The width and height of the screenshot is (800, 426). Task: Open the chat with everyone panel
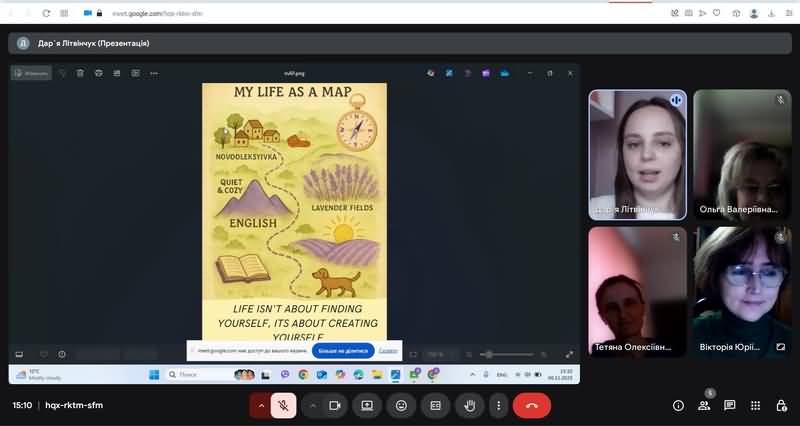pos(730,405)
